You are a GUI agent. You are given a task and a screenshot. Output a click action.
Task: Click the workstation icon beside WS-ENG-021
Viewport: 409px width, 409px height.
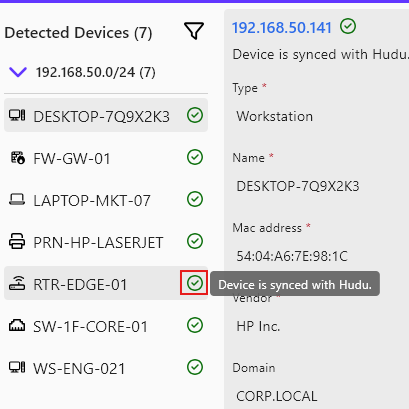point(17,367)
